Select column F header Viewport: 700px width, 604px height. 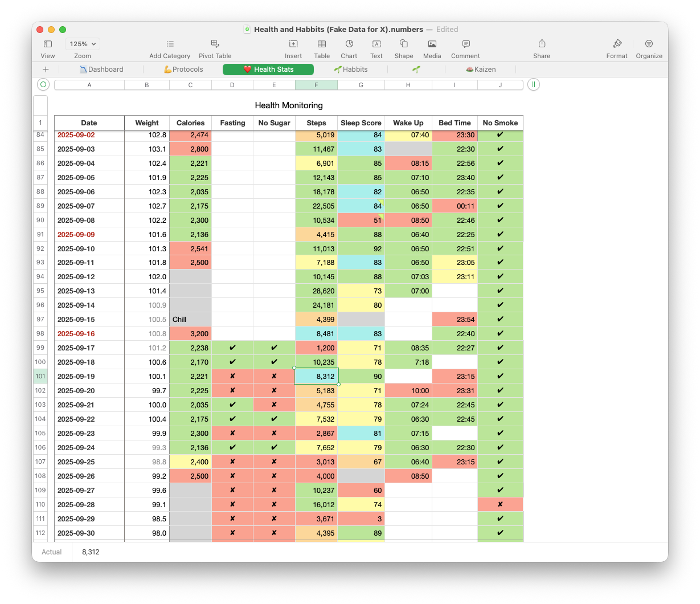pyautogui.click(x=316, y=85)
